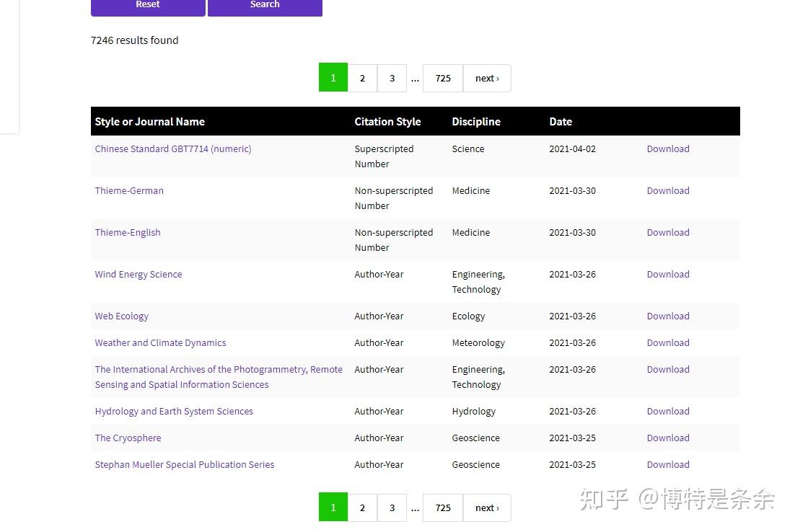Open the Stephan Mueller Special Publication Series page
The image size is (795, 532).
184,464
